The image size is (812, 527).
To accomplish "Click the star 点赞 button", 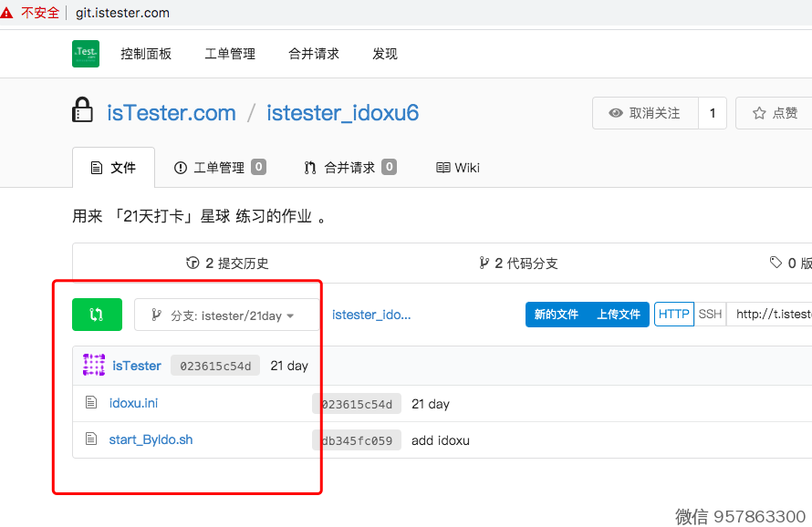I will pyautogui.click(x=774, y=113).
